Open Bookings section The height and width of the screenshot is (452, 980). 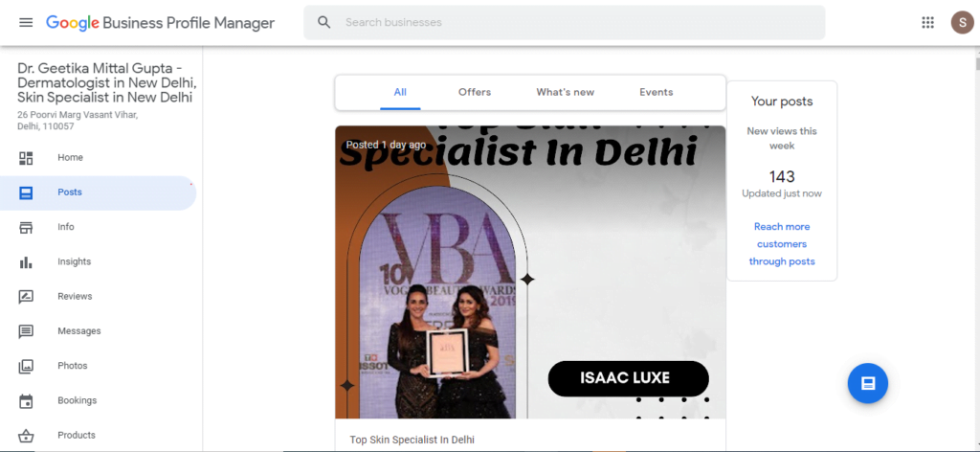(77, 400)
